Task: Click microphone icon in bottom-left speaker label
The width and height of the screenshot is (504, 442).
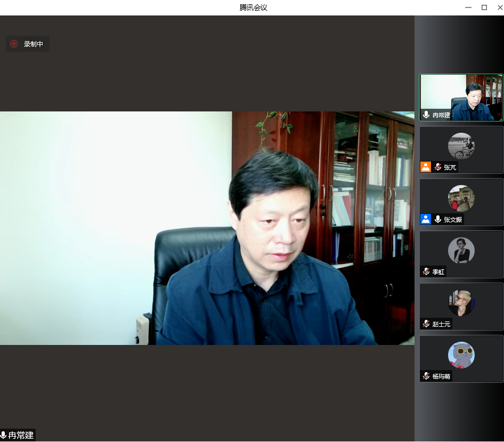Action: 3,435
